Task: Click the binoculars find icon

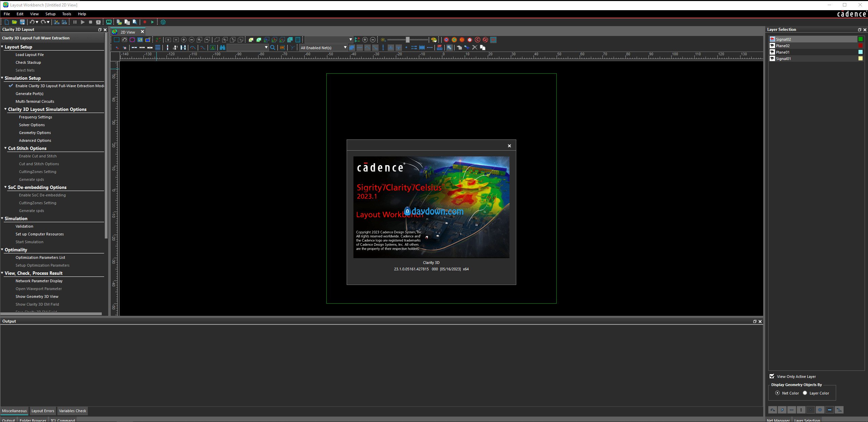Action: coord(223,47)
